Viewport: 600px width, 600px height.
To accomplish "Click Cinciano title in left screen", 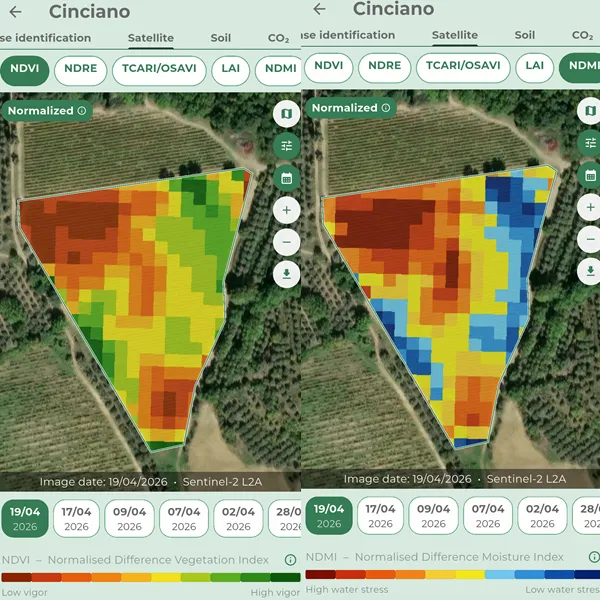I will [90, 12].
